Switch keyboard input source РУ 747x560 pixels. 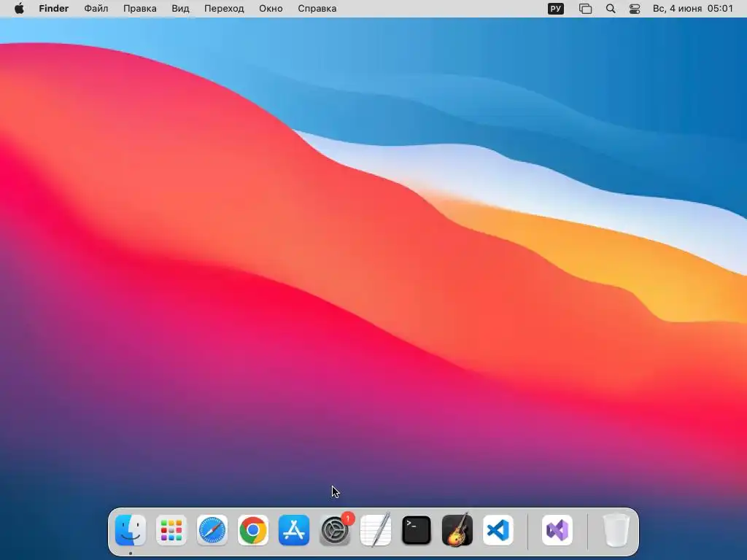[555, 9]
